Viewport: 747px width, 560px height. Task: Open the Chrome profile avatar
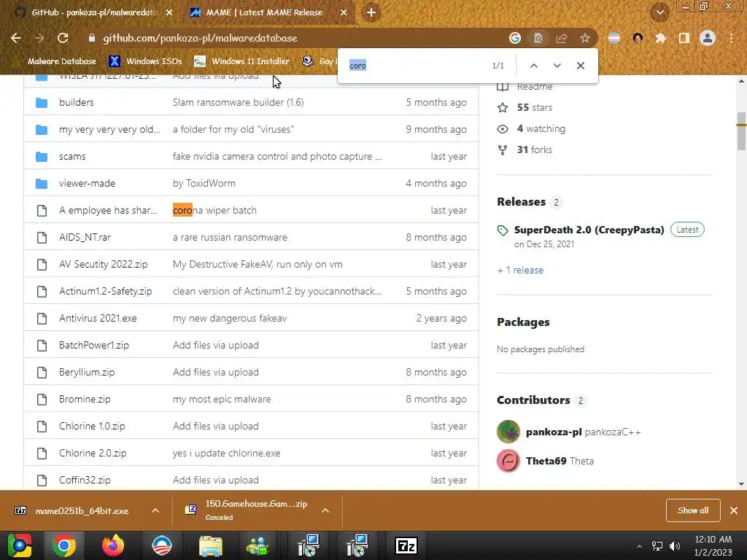click(708, 38)
